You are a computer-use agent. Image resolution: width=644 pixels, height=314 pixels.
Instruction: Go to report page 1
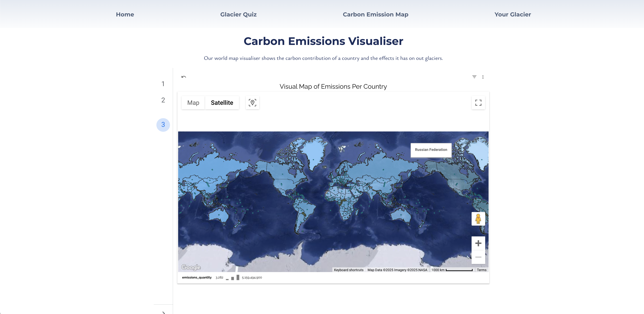(x=163, y=84)
